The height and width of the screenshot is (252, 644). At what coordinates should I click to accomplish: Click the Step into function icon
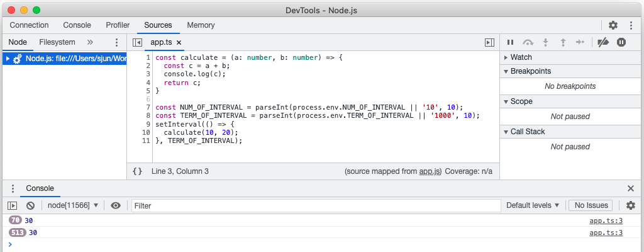546,42
